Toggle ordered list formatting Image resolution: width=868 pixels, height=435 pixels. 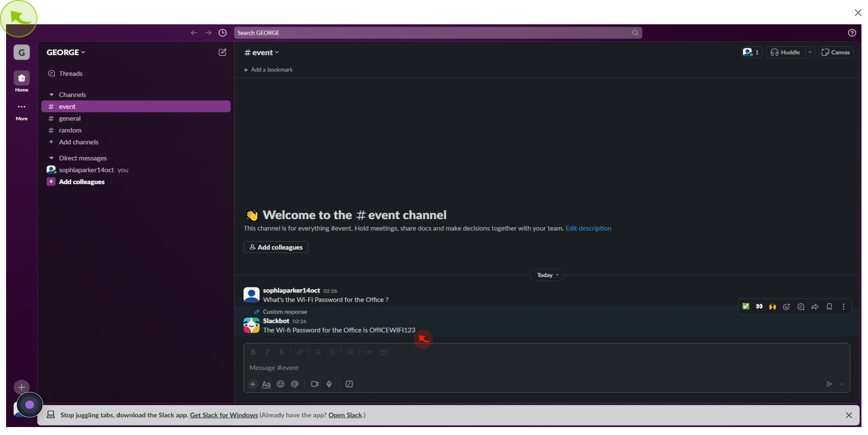point(318,352)
